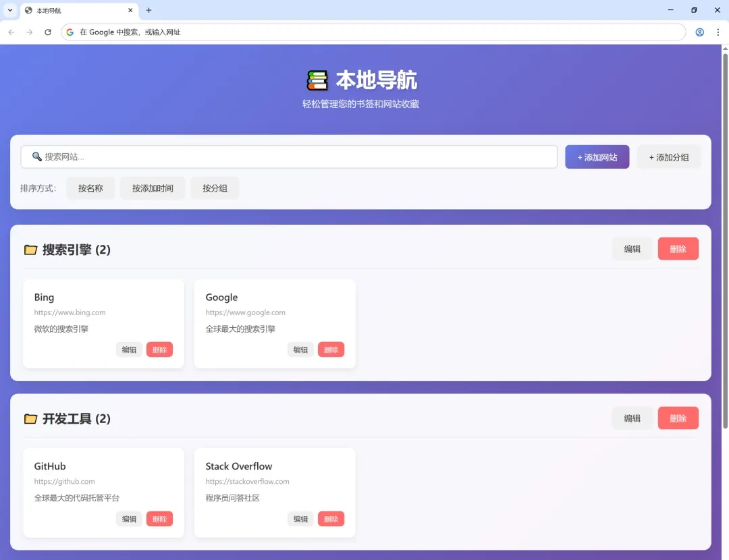Edit the Stack Overflow card
This screenshot has width=729, height=560.
pyautogui.click(x=300, y=519)
